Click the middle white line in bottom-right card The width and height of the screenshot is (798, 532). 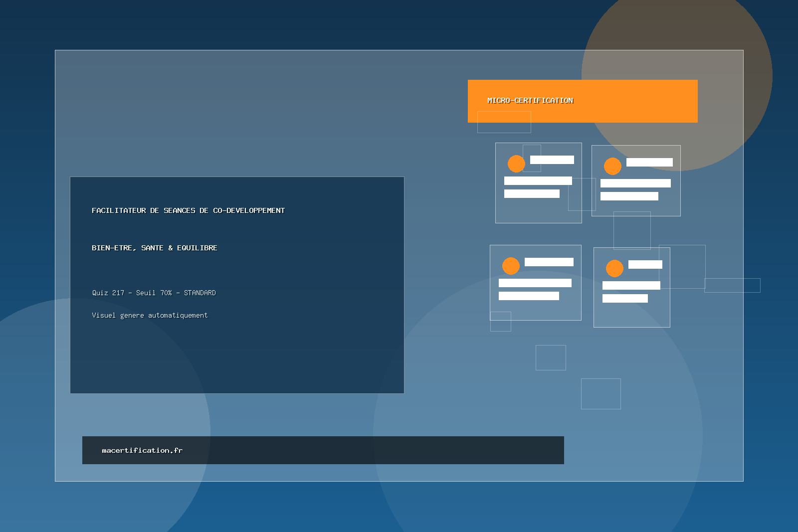coord(631,285)
